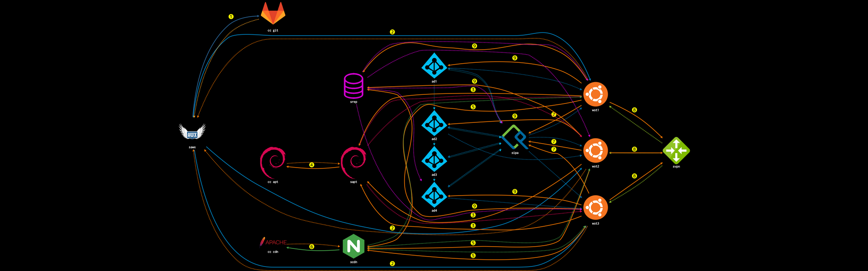Image resolution: width=868 pixels, height=271 pixels.
Task: Select the ad3 directory diamond icon
Action: (x=434, y=159)
